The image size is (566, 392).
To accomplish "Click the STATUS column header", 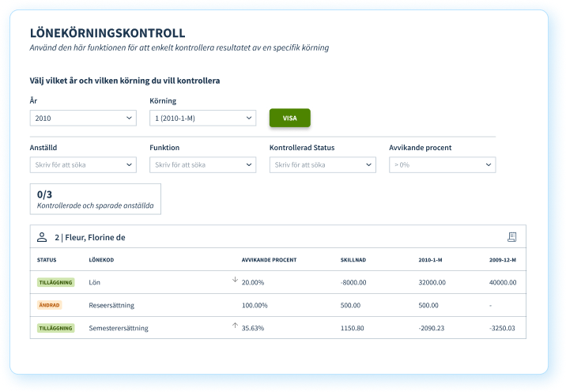I will click(x=47, y=260).
